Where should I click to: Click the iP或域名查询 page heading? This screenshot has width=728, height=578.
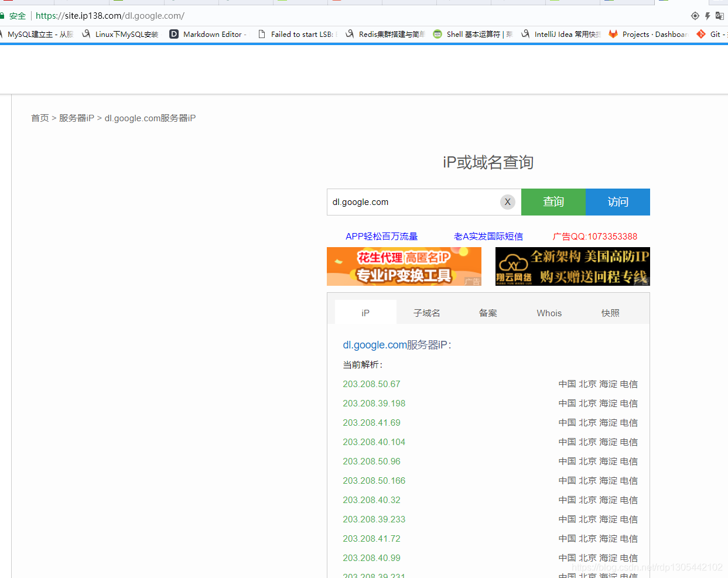488,162
